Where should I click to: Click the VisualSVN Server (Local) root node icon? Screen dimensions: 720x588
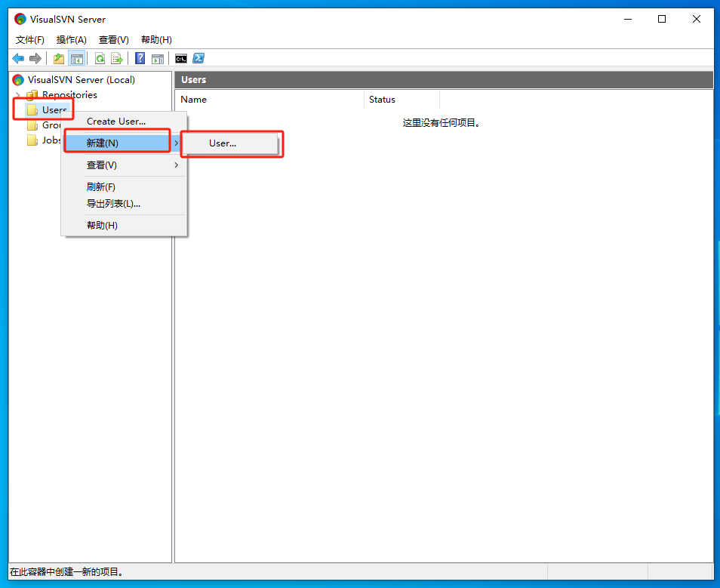[18, 80]
